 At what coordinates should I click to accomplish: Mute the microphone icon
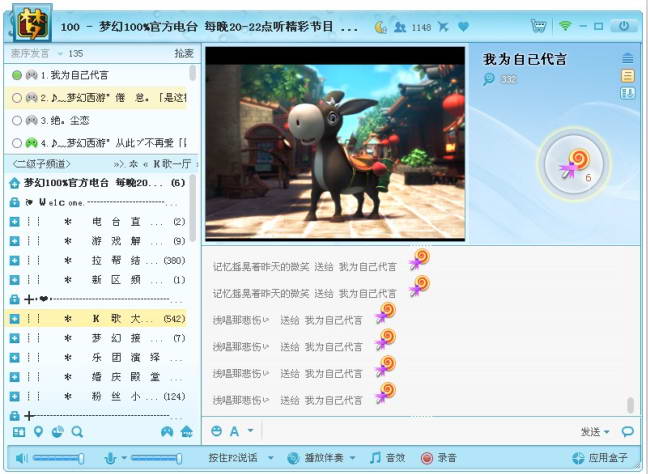click(x=110, y=458)
